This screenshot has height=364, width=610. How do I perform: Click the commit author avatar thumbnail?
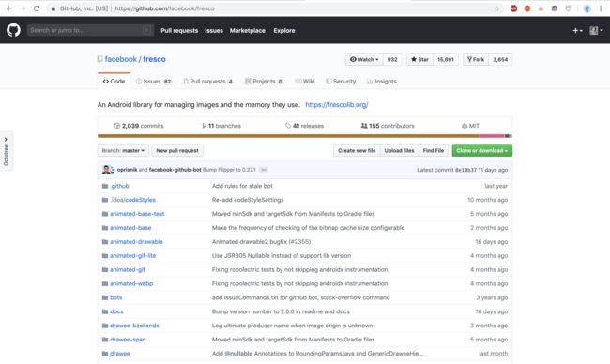tap(106, 170)
